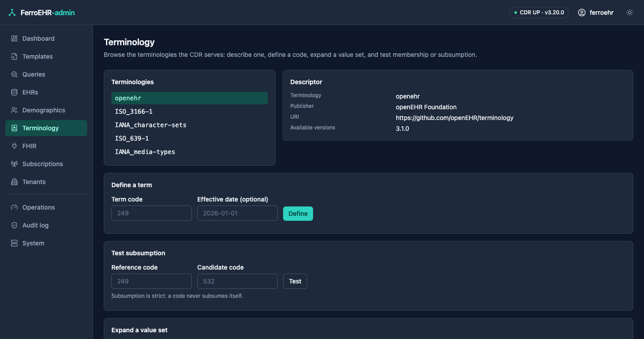Click the Test subsumption button
The width and height of the screenshot is (644, 339).
tap(295, 281)
